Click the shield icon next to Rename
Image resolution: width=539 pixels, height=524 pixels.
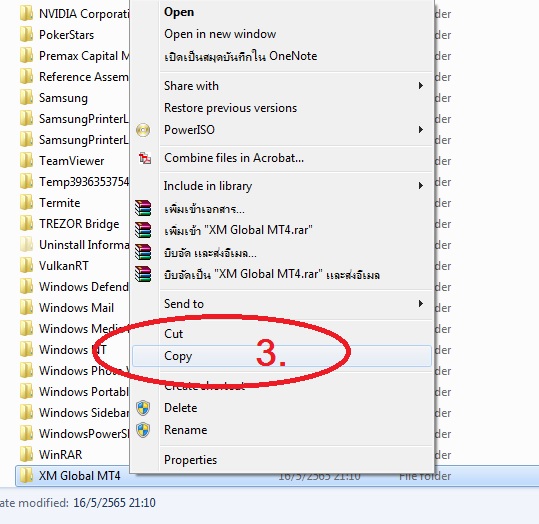pyautogui.click(x=143, y=430)
